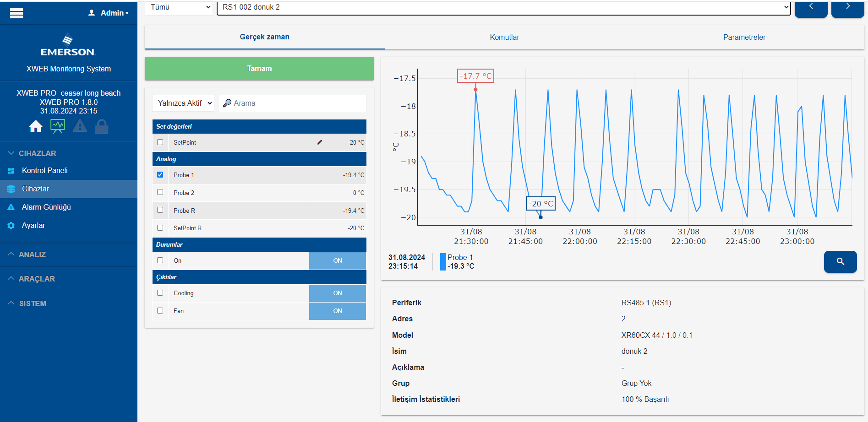Image resolution: width=868 pixels, height=422 pixels.
Task: Open the hamburger menu icon
Action: tap(16, 13)
